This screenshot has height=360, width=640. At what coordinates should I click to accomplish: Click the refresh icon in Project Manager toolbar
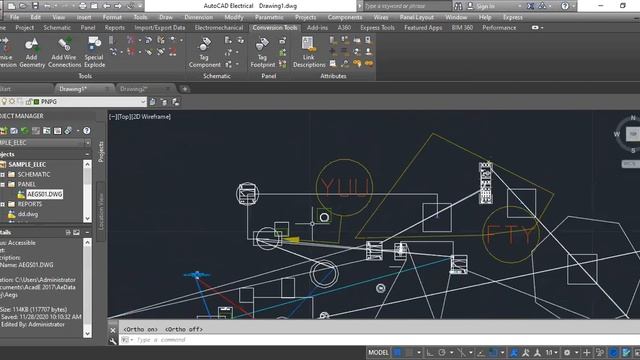[25, 131]
